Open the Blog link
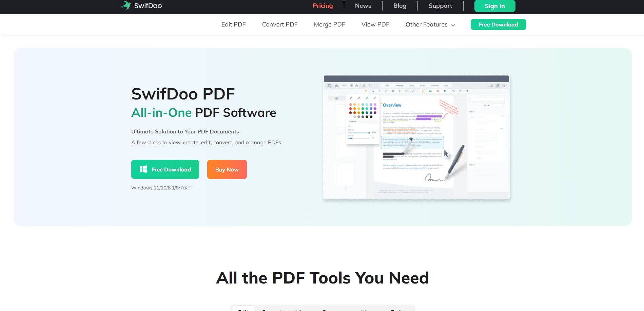This screenshot has height=311, width=644. tap(400, 6)
